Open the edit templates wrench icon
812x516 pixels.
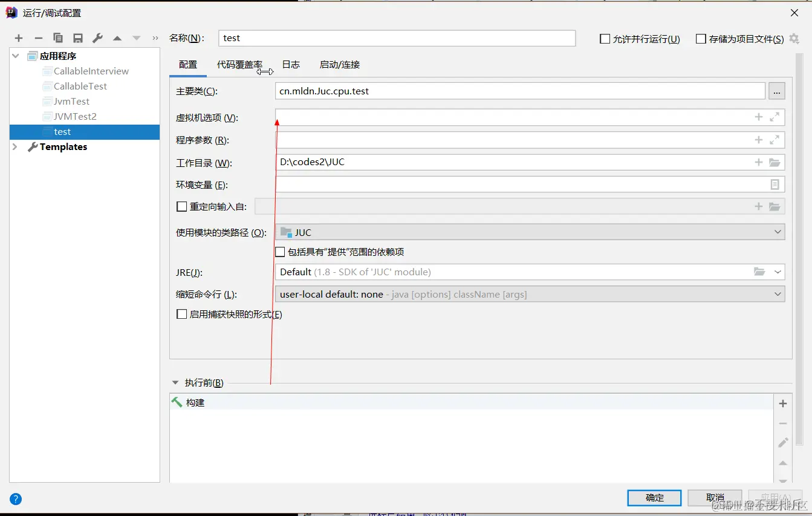(x=97, y=38)
